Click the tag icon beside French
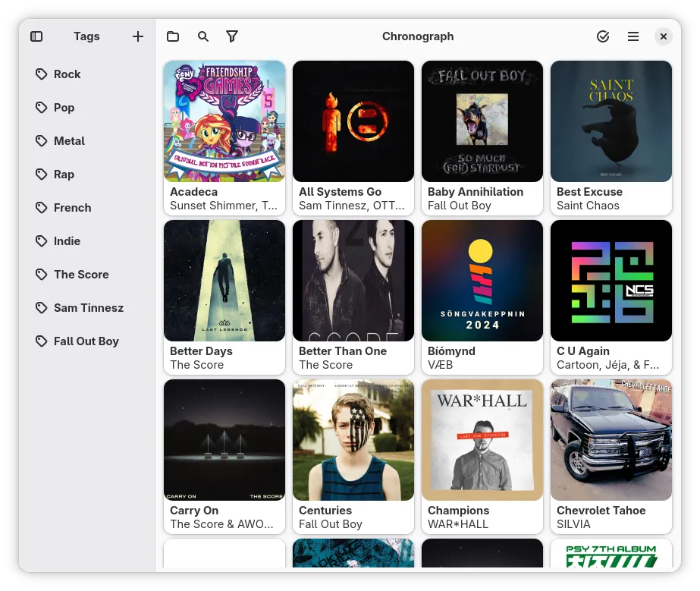The image size is (700, 591). [x=41, y=208]
